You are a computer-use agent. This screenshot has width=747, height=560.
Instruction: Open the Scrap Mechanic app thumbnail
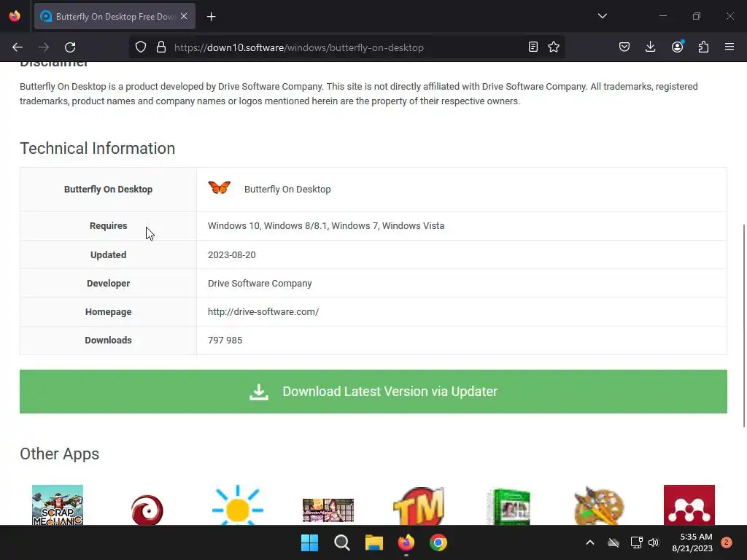pos(58,505)
